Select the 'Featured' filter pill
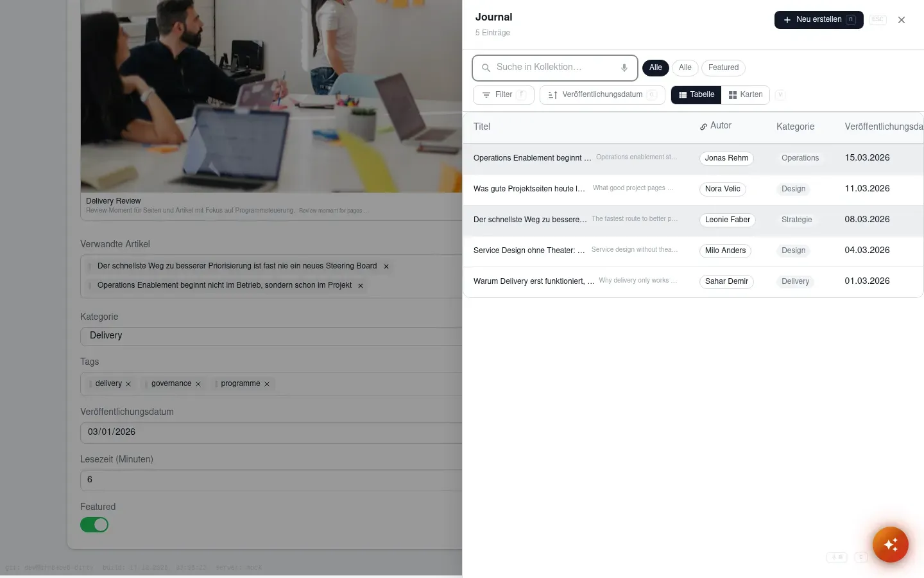Viewport: 924px width, 578px height. [x=723, y=67]
